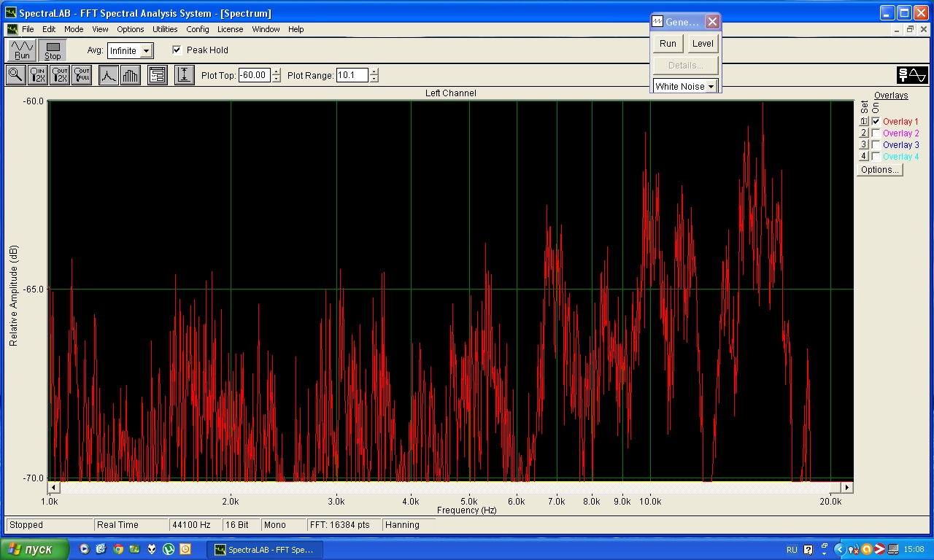Click the overlay Options... button
Image resolution: width=934 pixels, height=560 pixels.
coord(879,170)
